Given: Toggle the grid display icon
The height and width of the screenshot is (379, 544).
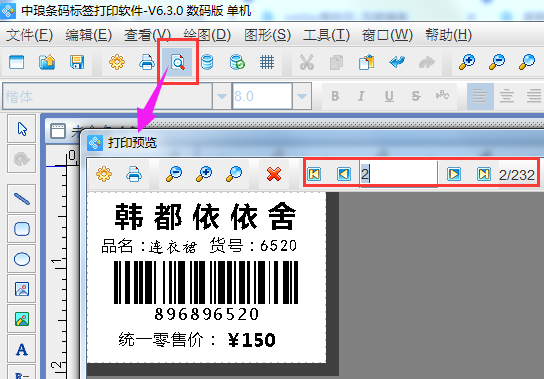Looking at the screenshot, I should click(267, 62).
